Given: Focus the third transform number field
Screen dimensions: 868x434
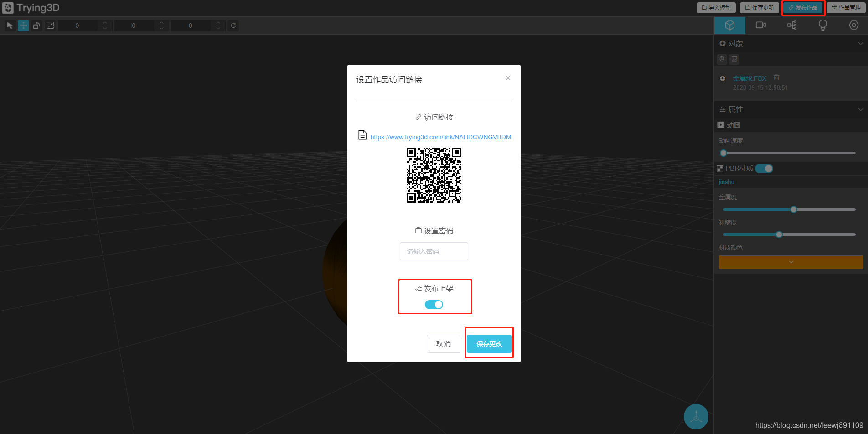Looking at the screenshot, I should click(191, 26).
